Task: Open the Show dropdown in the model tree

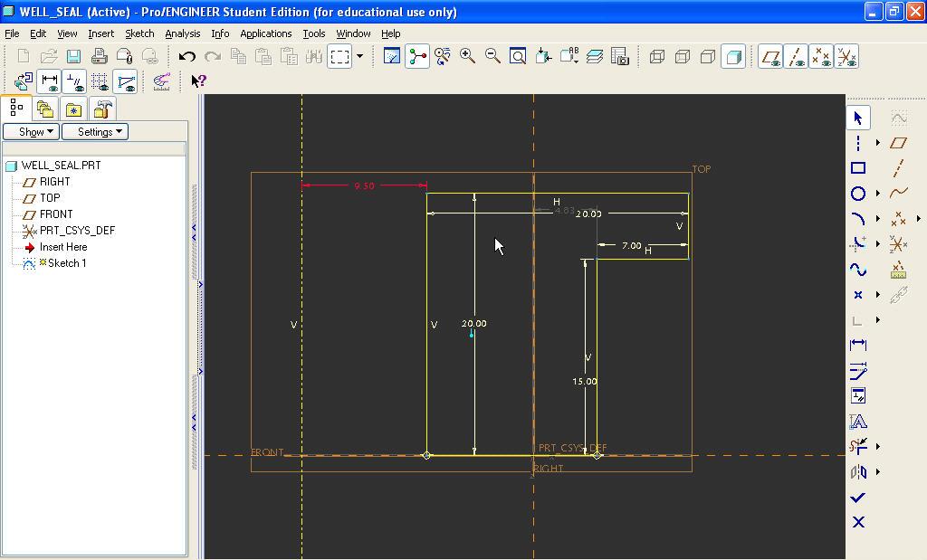Action: (32, 132)
